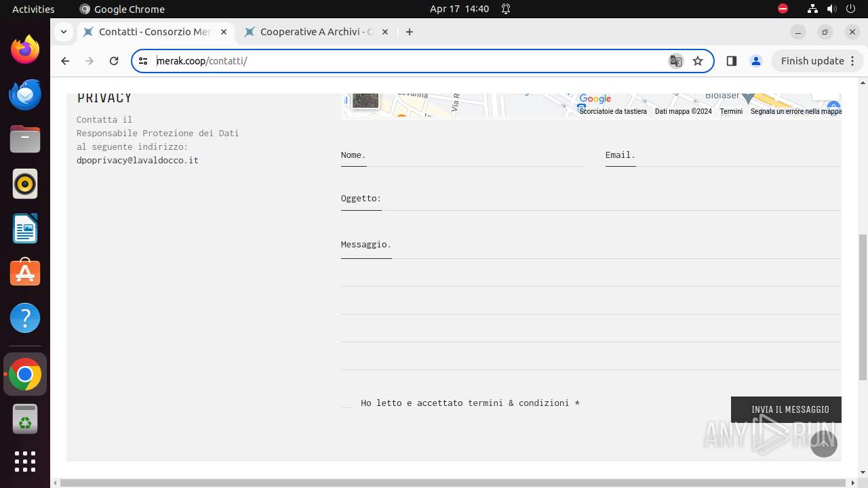The height and width of the screenshot is (488, 868).
Task: Toggle Chrome side panel
Action: (x=731, y=61)
